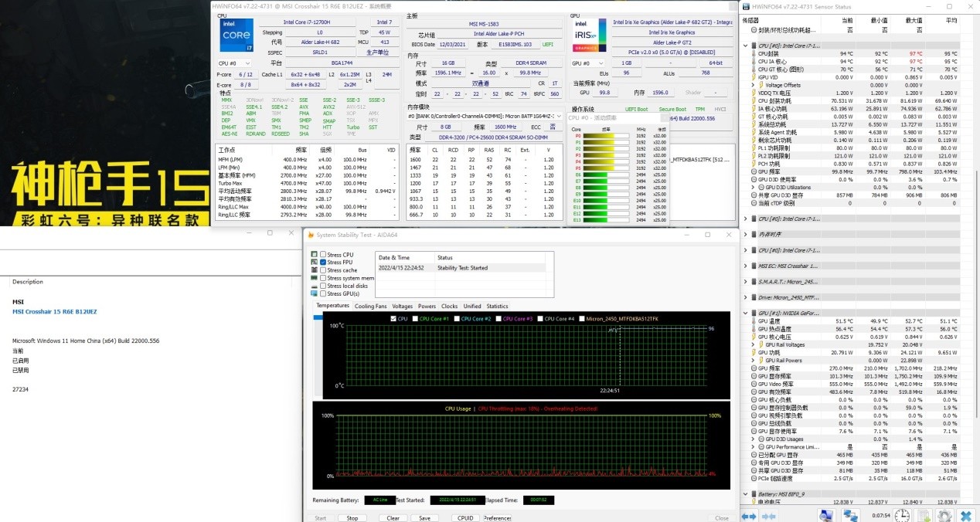Click the 最大值 column header in sensors
The height and width of the screenshot is (522, 980).
click(913, 20)
